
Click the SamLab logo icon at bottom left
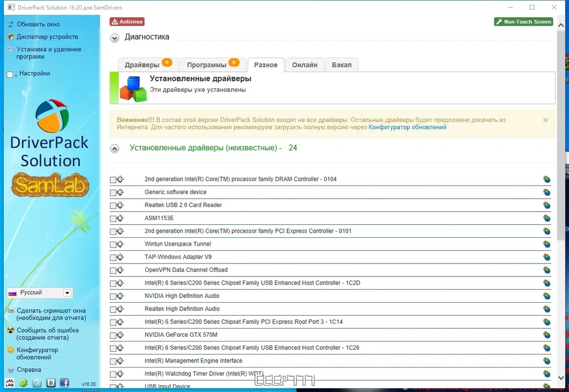[10, 382]
